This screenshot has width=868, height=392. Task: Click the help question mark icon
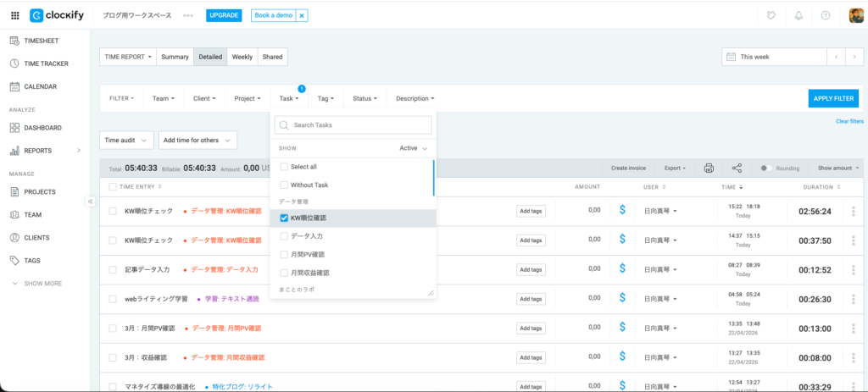(x=825, y=15)
